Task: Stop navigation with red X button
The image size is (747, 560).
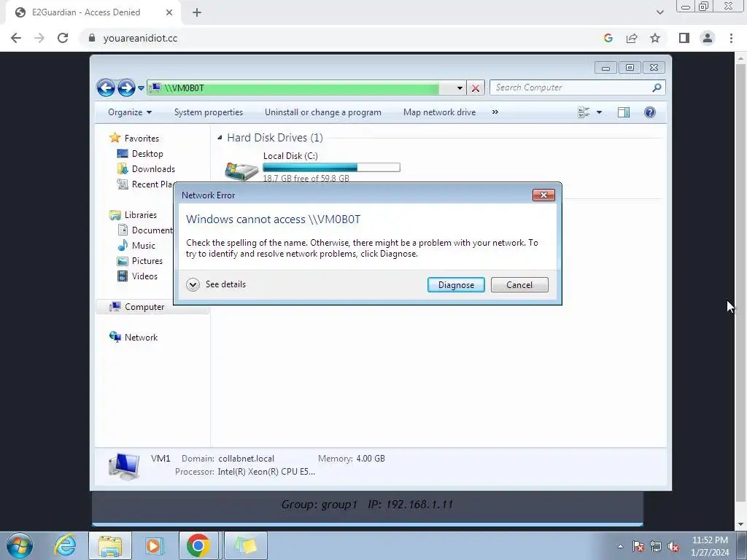Action: pos(476,88)
